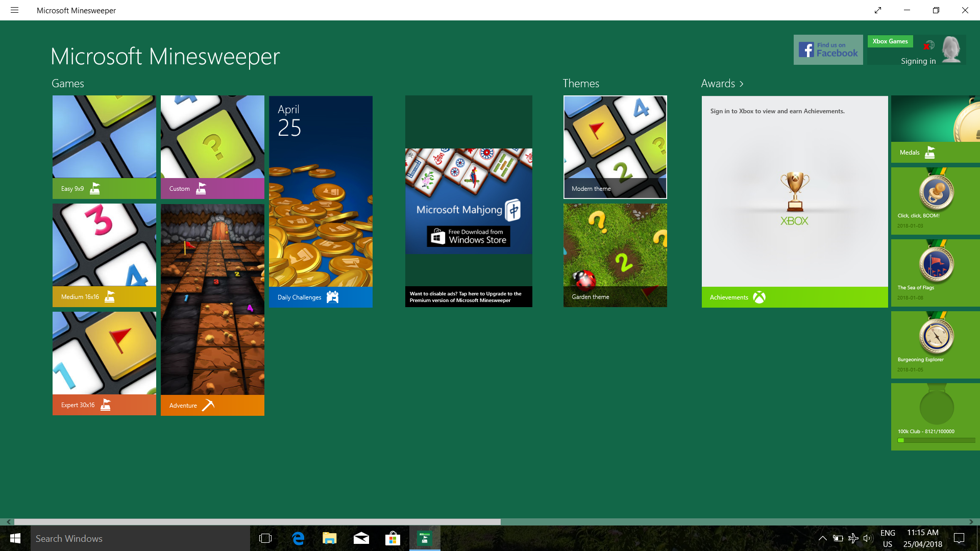Start the Medium 16x16 game
Screen dimensions: 980x551
click(104, 255)
